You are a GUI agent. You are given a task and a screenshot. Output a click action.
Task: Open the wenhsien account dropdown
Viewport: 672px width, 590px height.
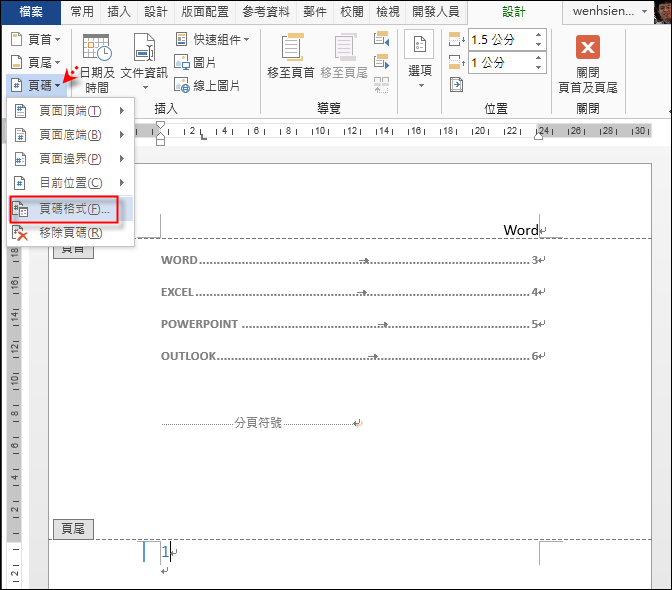pos(609,12)
